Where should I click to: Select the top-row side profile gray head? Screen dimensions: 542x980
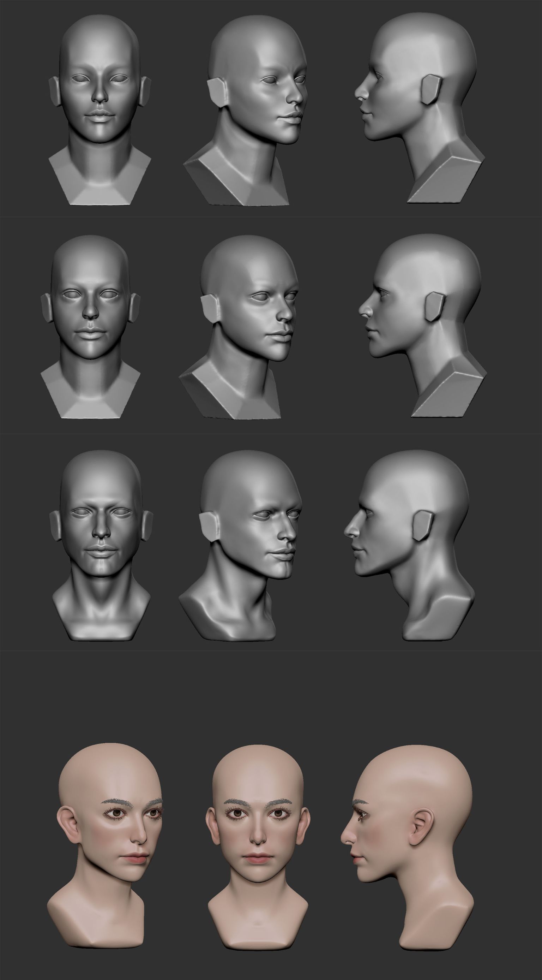pos(420,108)
